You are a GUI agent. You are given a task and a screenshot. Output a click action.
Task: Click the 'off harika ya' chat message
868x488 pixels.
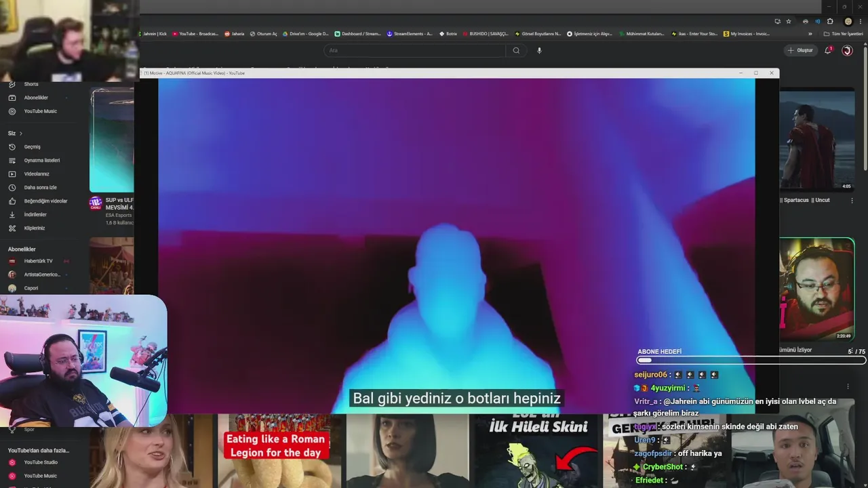point(701,453)
